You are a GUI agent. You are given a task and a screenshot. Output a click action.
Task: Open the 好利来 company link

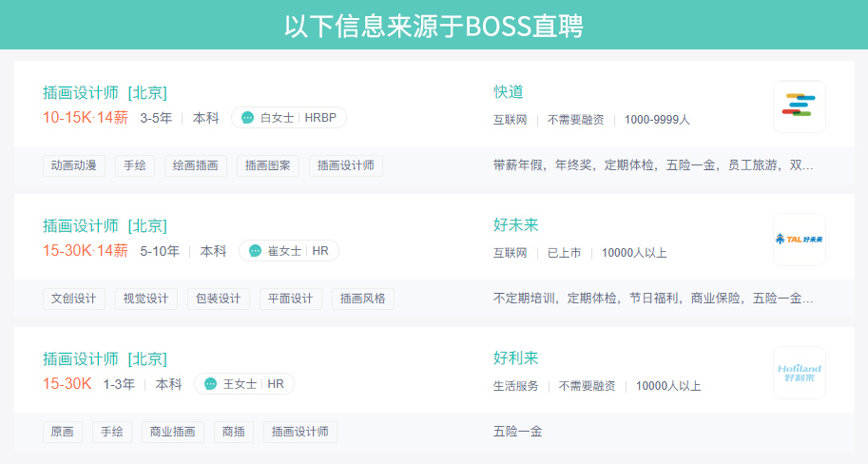tap(515, 358)
